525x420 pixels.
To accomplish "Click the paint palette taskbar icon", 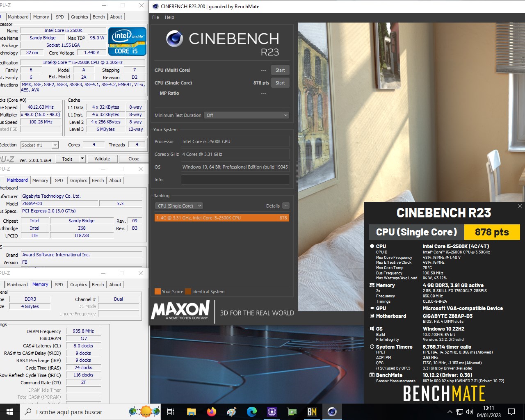I will [231, 411].
